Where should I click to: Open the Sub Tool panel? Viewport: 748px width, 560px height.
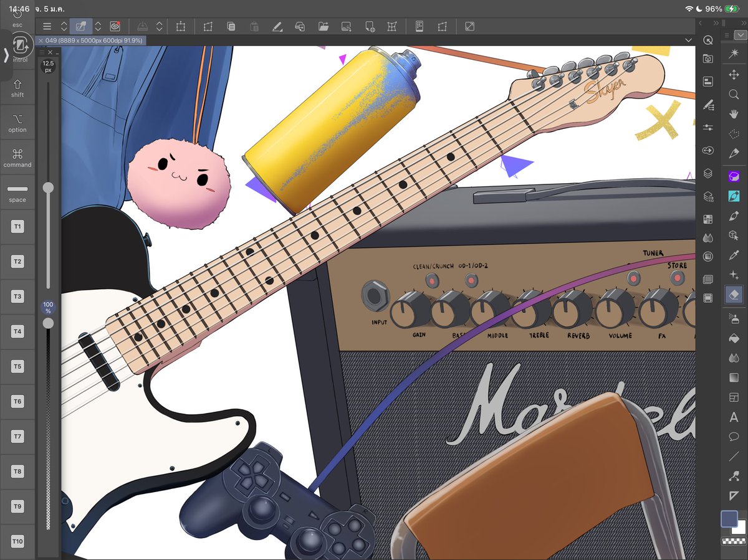[x=707, y=106]
